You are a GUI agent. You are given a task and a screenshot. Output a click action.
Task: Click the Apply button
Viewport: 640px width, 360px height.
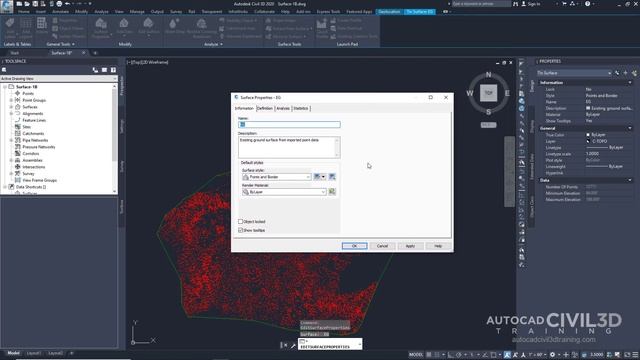410,246
